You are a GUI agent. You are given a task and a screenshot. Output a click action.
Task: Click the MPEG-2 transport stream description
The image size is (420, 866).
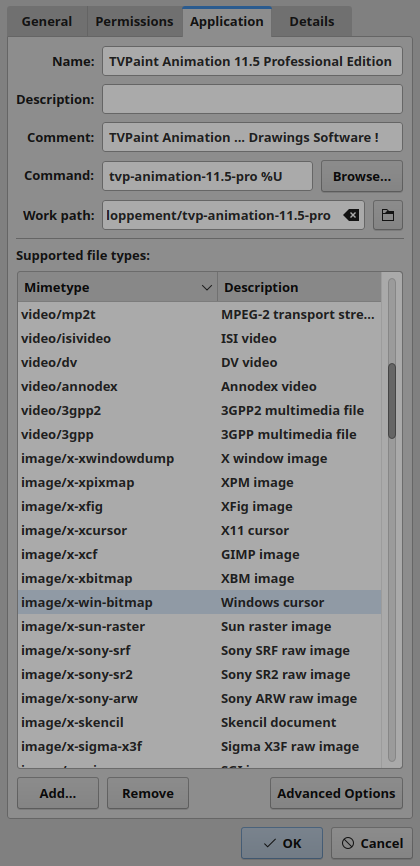click(298, 314)
